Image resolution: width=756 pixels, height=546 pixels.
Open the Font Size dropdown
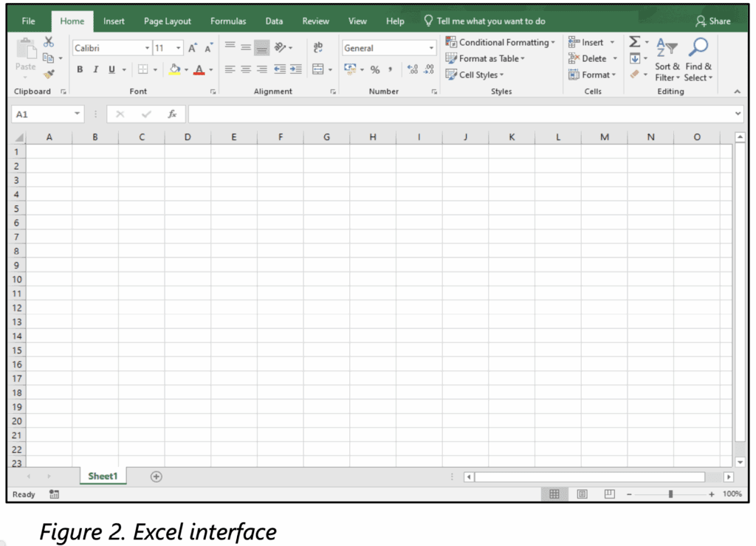pyautogui.click(x=176, y=46)
